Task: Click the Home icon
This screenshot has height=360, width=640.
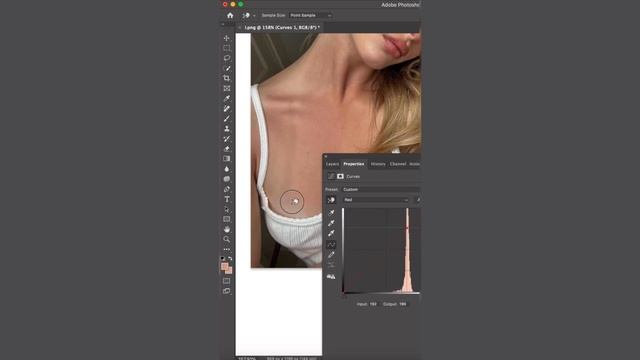Action: click(x=230, y=16)
